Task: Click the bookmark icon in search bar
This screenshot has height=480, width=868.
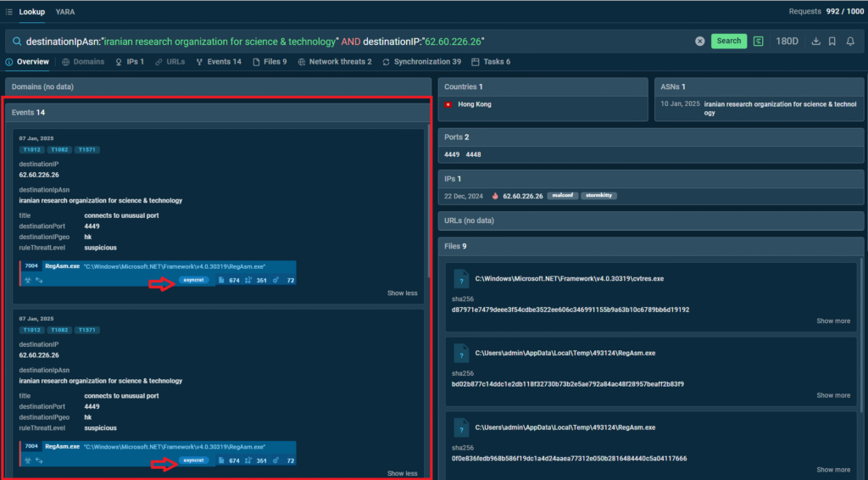Action: point(832,41)
